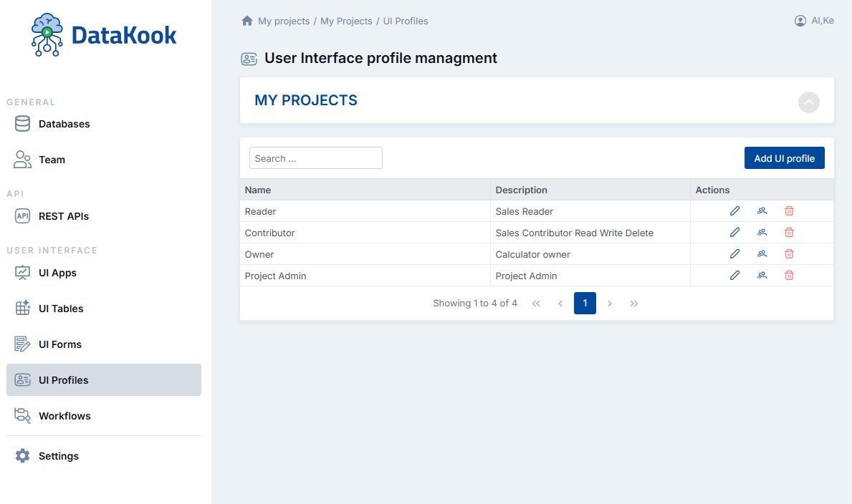The image size is (852, 504).
Task: Open the REST APIs section
Action: coord(22,215)
